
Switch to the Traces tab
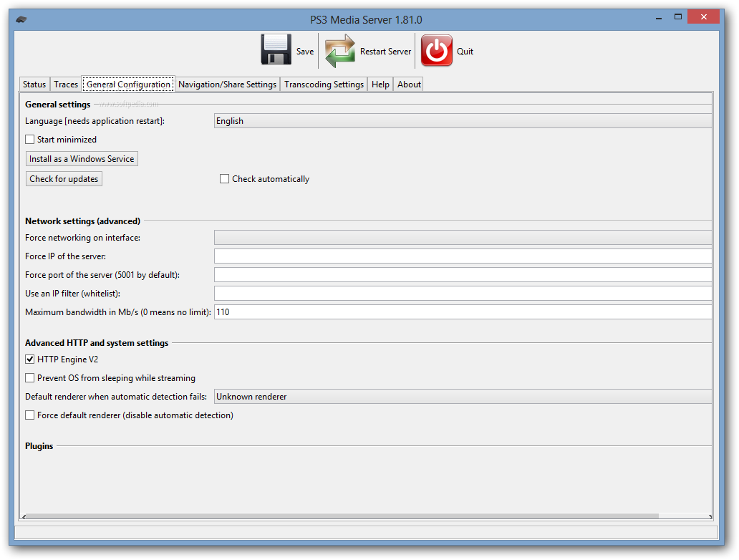pos(65,85)
